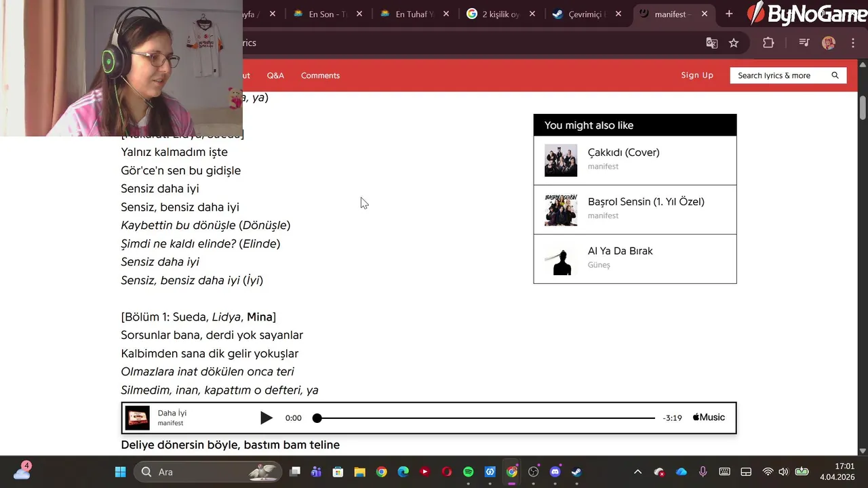Close the 'Çevrimiçi' Steam tab
This screenshot has width=868, height=488.
point(618,14)
